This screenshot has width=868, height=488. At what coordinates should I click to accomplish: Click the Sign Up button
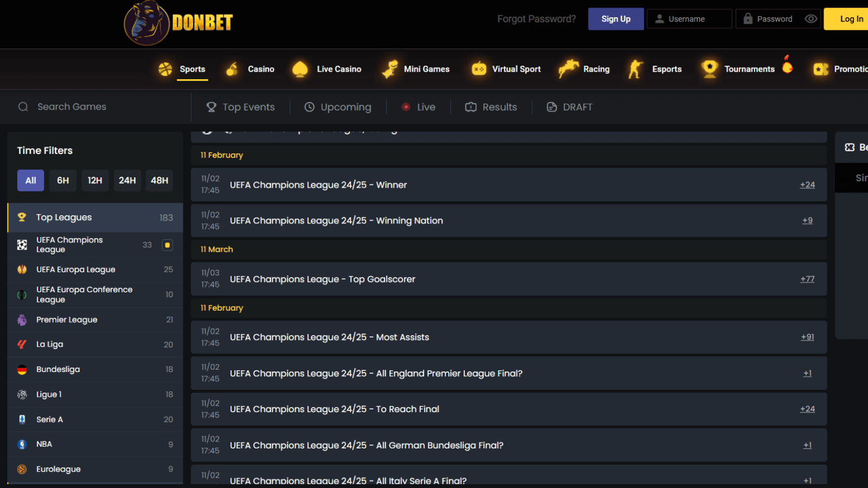tap(616, 18)
